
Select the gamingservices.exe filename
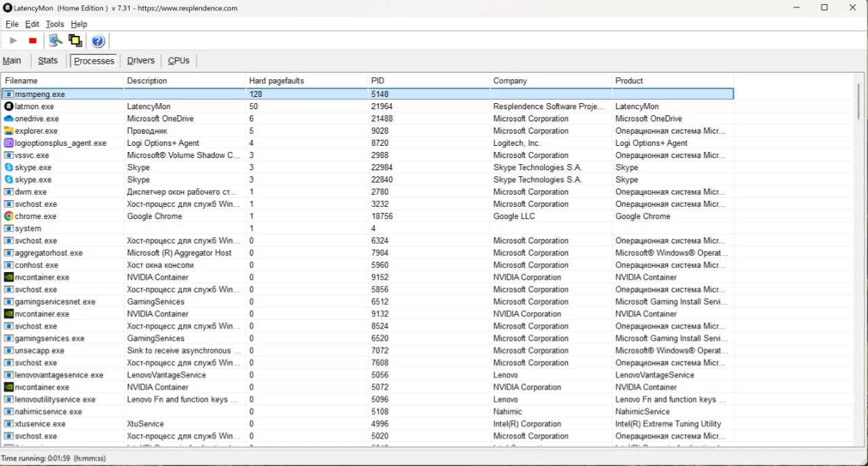pyautogui.click(x=50, y=338)
